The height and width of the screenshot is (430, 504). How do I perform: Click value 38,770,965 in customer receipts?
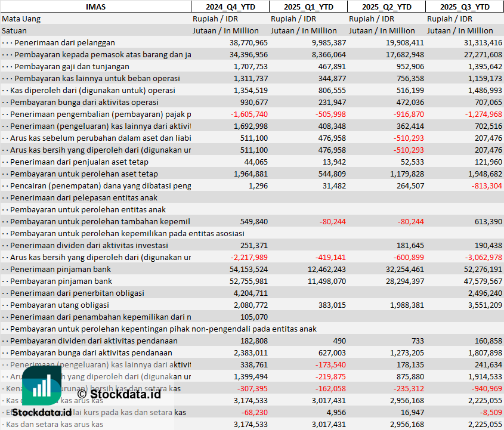[249, 42]
